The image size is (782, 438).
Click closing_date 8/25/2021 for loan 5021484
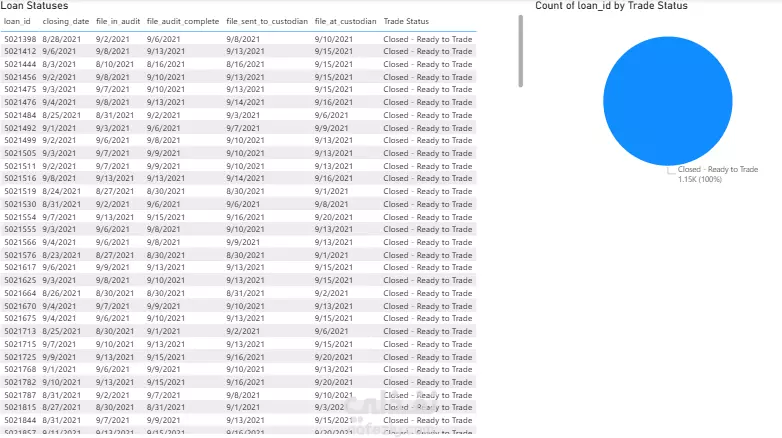pyautogui.click(x=61, y=115)
